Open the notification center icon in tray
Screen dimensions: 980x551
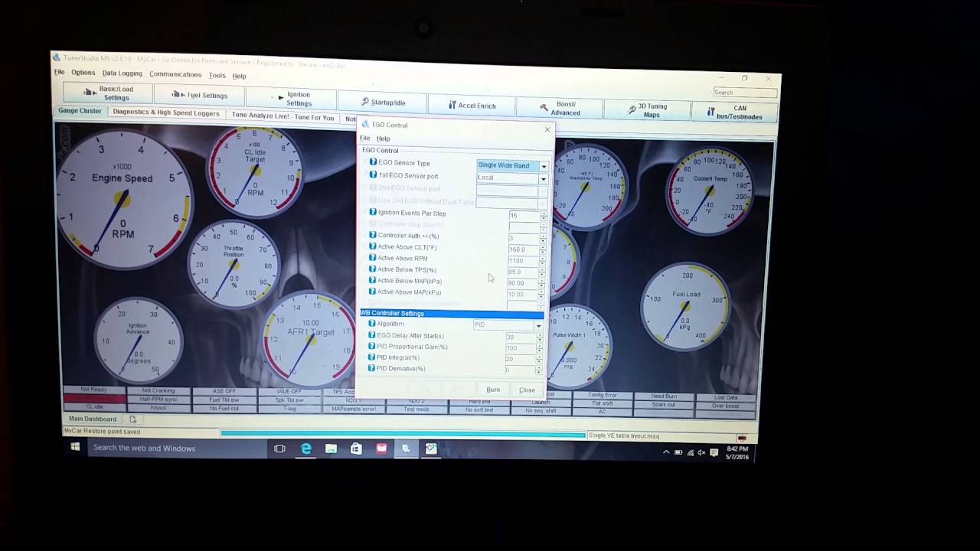coord(714,453)
